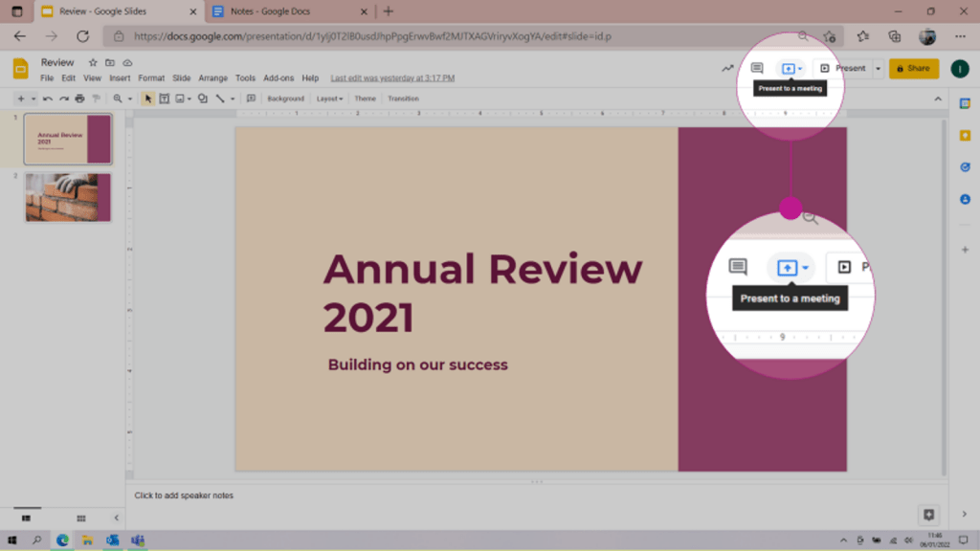This screenshot has width=980, height=551.
Task: Click the Undo icon in the toolbar
Action: (x=48, y=99)
